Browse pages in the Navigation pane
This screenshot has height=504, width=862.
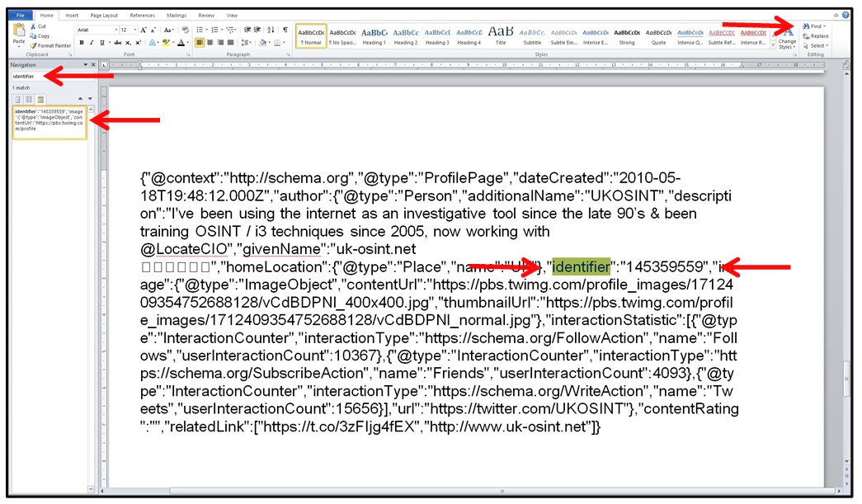click(x=29, y=100)
